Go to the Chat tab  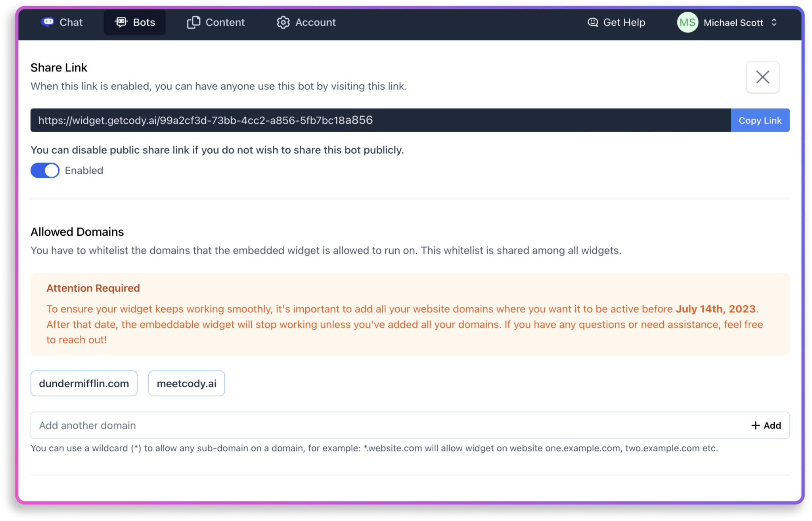point(71,22)
